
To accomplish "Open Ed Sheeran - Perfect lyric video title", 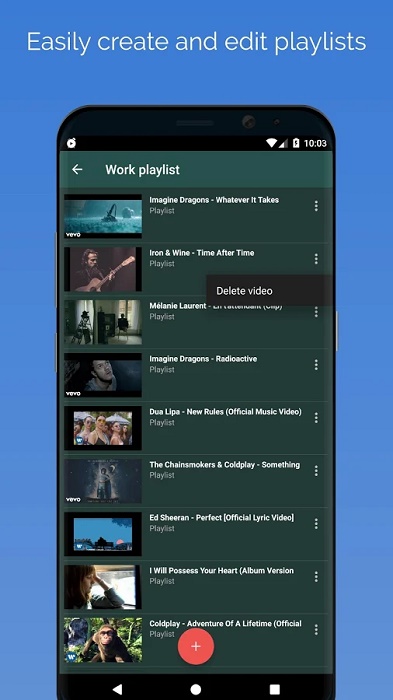I will click(x=222, y=518).
